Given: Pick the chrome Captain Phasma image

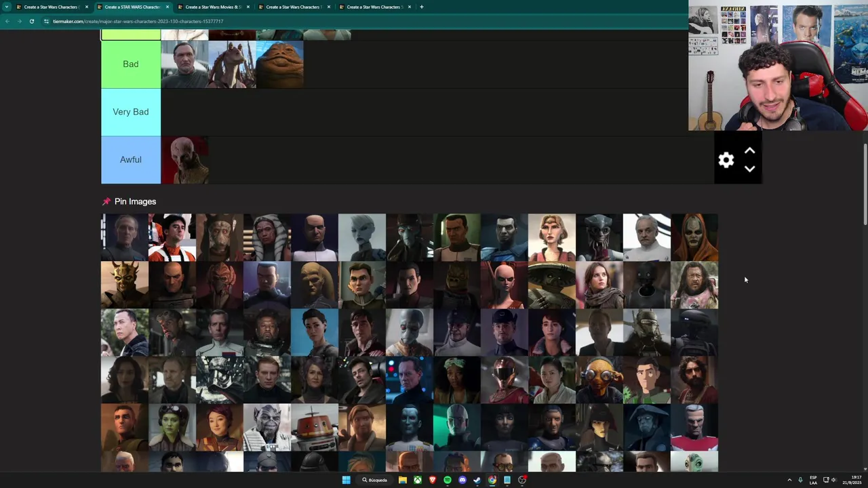Looking at the screenshot, I should coord(220,380).
